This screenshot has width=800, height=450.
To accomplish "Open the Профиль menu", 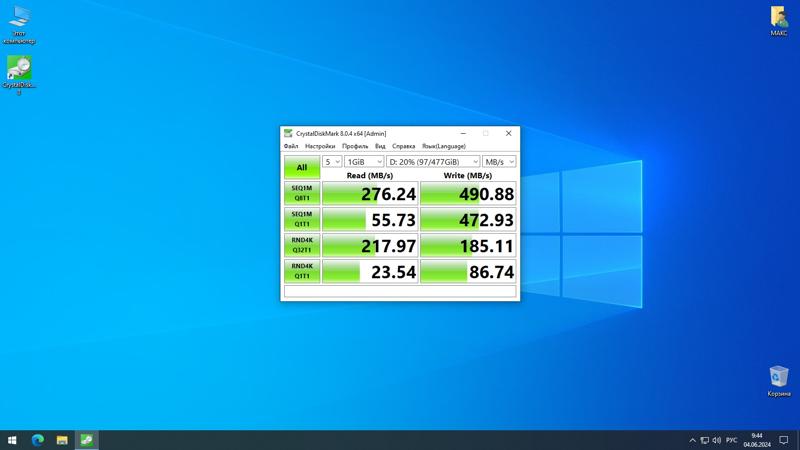I will (x=355, y=146).
